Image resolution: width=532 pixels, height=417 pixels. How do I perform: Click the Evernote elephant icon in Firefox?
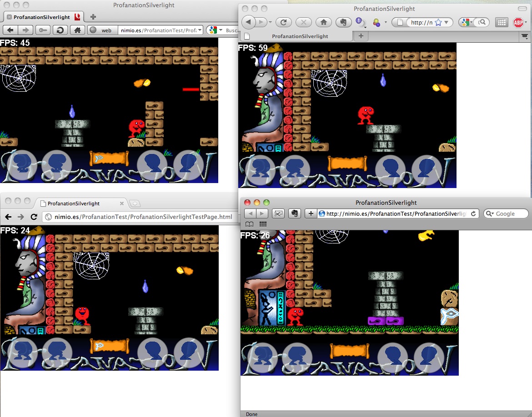(x=344, y=22)
